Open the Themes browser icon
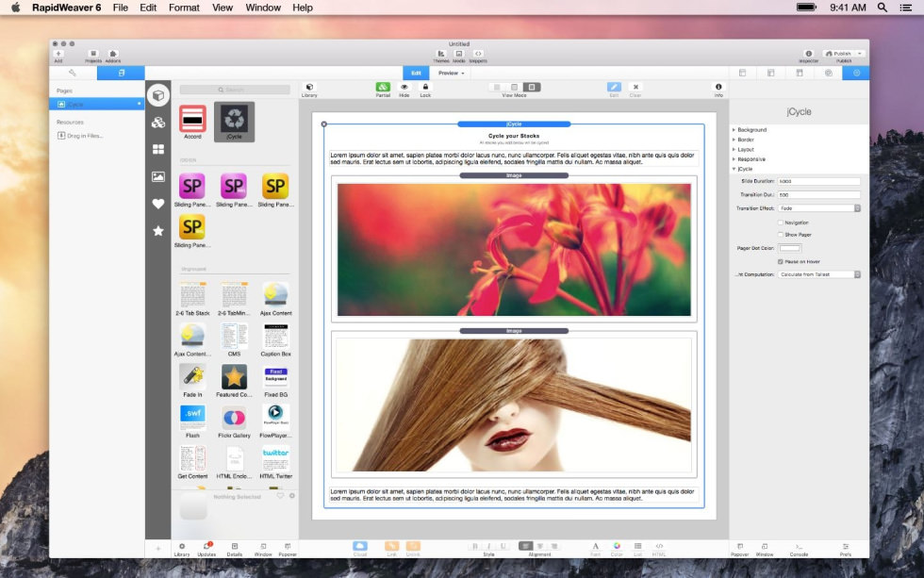 [x=441, y=54]
